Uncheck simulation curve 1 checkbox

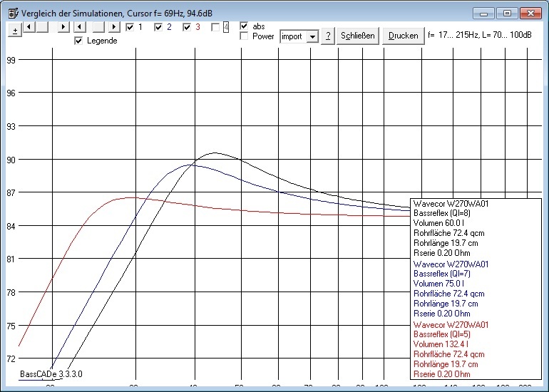tap(130, 27)
